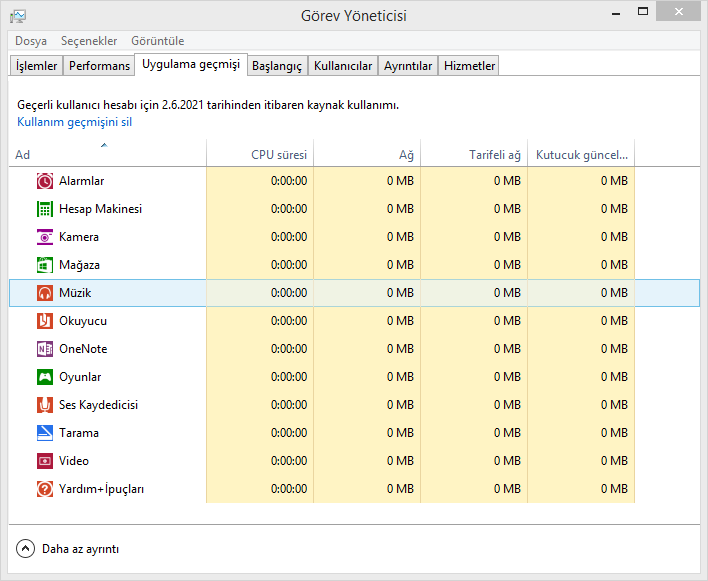This screenshot has width=708, height=581.
Task: Click Mağaza Kutucuk güncelleştirme value
Action: pyautogui.click(x=615, y=265)
